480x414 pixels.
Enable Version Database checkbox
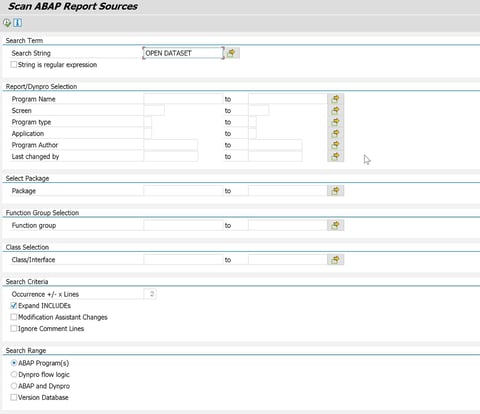point(14,397)
